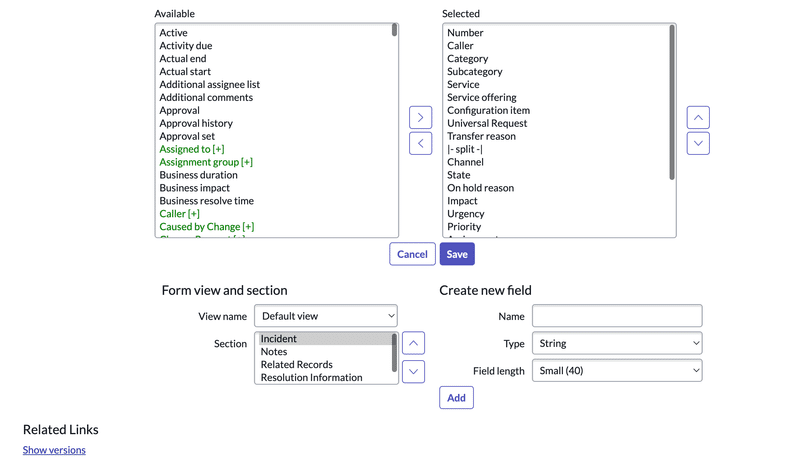The width and height of the screenshot is (800, 469).
Task: Open the View name dropdown
Action: click(326, 316)
